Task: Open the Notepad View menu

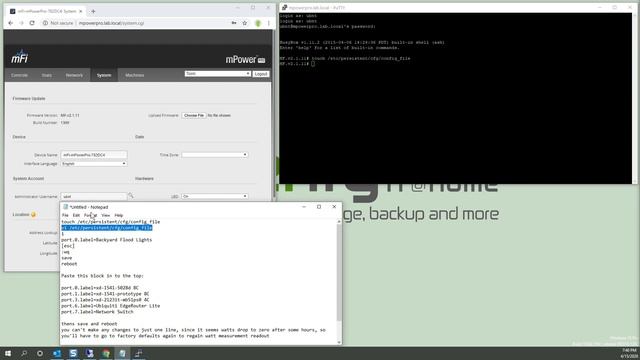Action: pos(105,215)
